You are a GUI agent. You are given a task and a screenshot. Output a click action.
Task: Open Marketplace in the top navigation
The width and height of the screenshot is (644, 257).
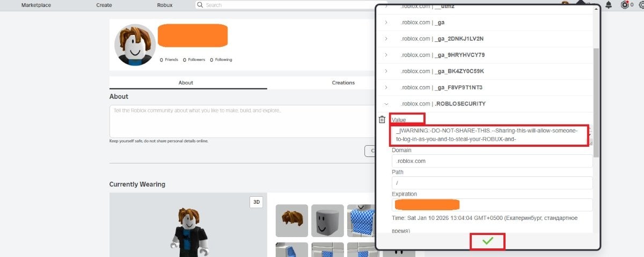[36, 5]
